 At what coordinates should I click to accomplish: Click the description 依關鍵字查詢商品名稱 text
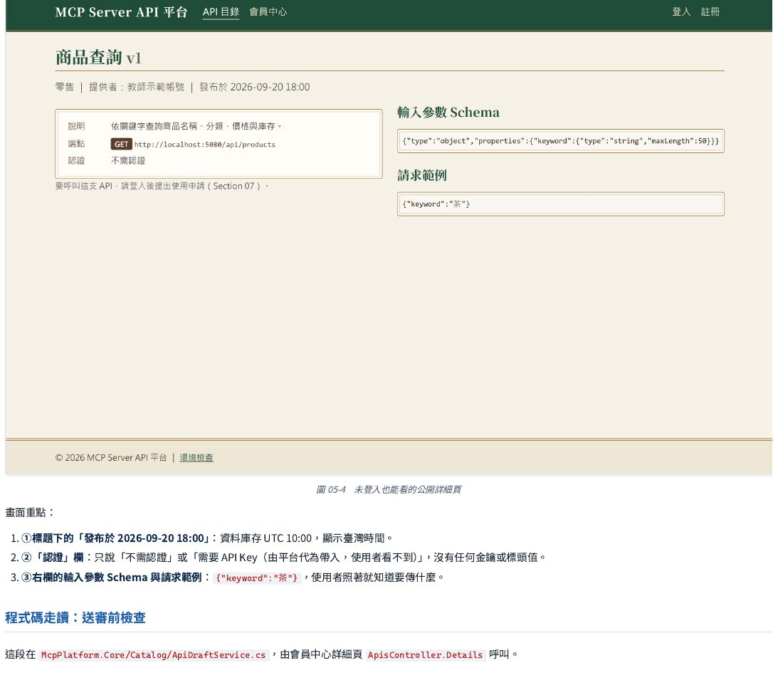click(x=196, y=127)
